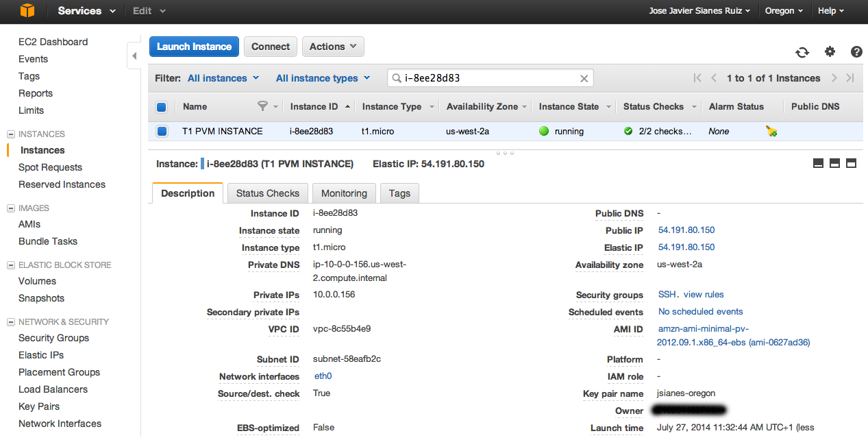Open the eth0 network interface link

tap(323, 376)
